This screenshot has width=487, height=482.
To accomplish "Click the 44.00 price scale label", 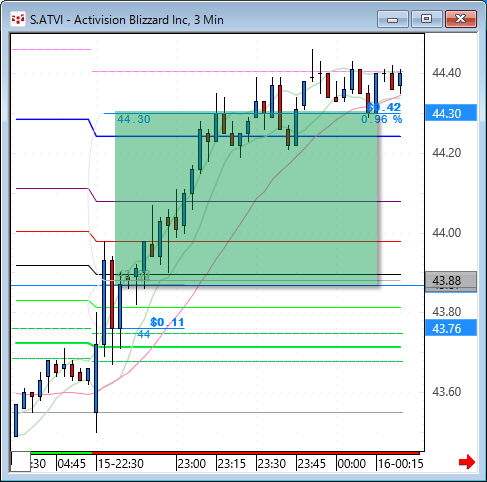I will [446, 232].
